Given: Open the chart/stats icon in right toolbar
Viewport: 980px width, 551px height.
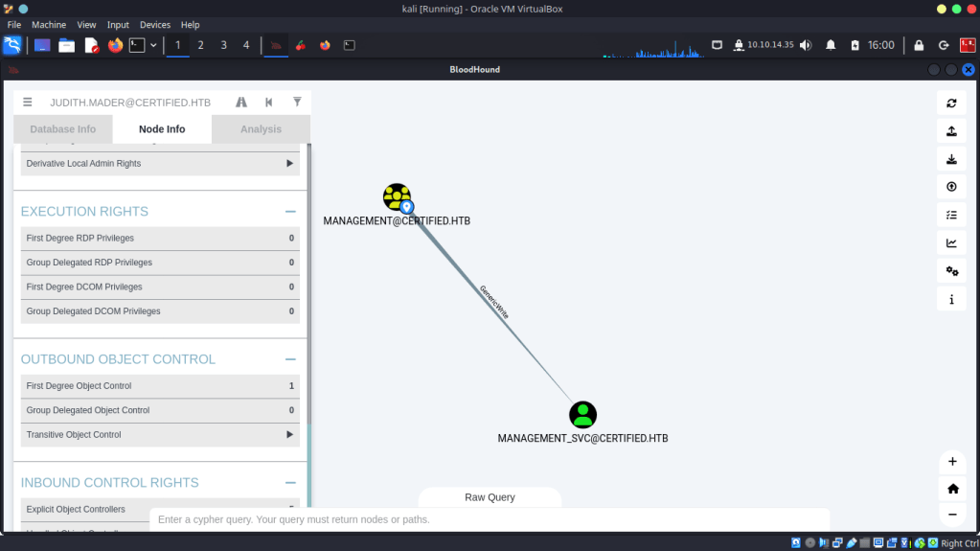Looking at the screenshot, I should coord(951,243).
